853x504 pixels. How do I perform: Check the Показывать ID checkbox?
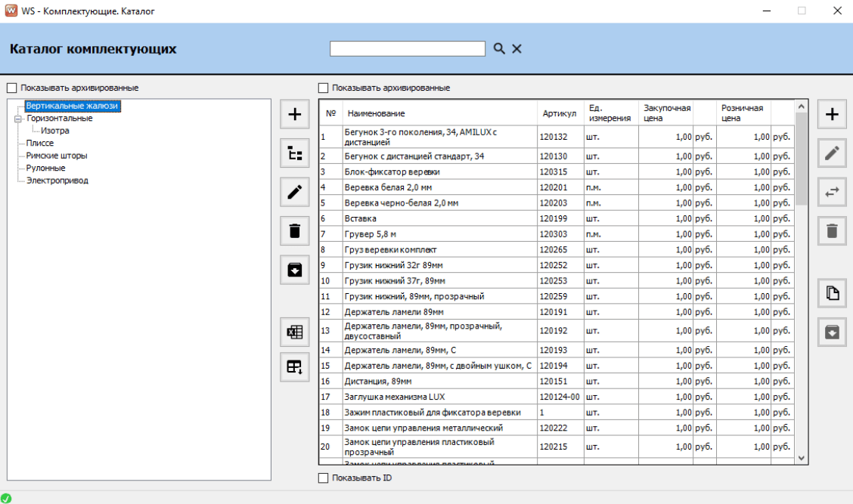[324, 478]
